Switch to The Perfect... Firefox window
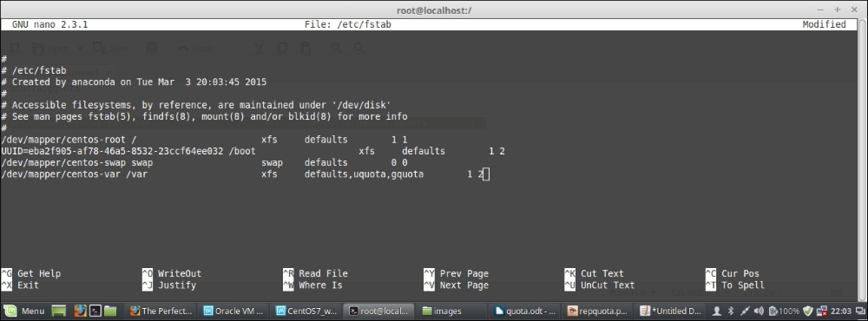The width and height of the screenshot is (868, 321). [x=161, y=311]
